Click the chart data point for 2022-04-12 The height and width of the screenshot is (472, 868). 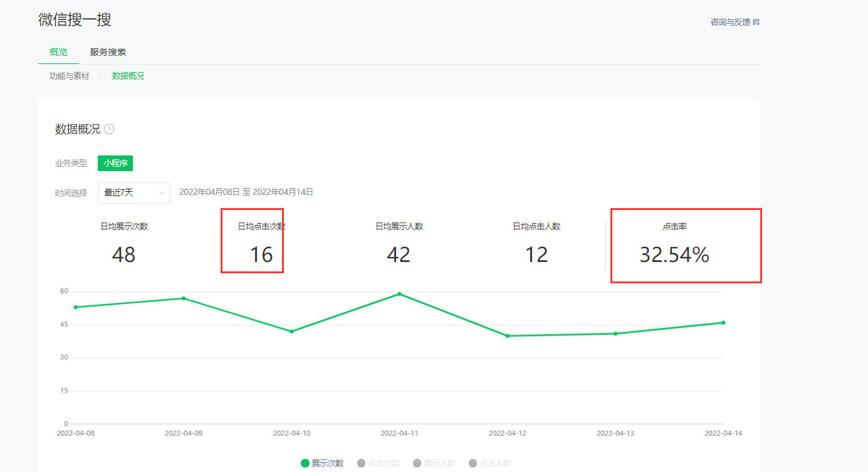[x=507, y=336]
